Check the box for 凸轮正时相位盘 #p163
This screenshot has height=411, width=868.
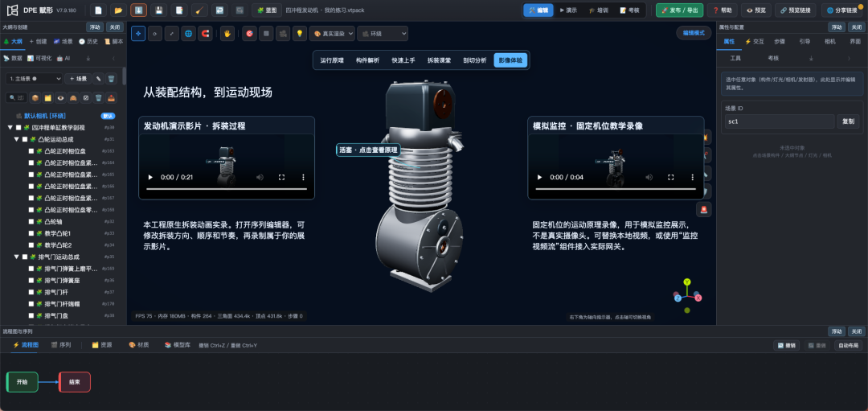click(31, 150)
